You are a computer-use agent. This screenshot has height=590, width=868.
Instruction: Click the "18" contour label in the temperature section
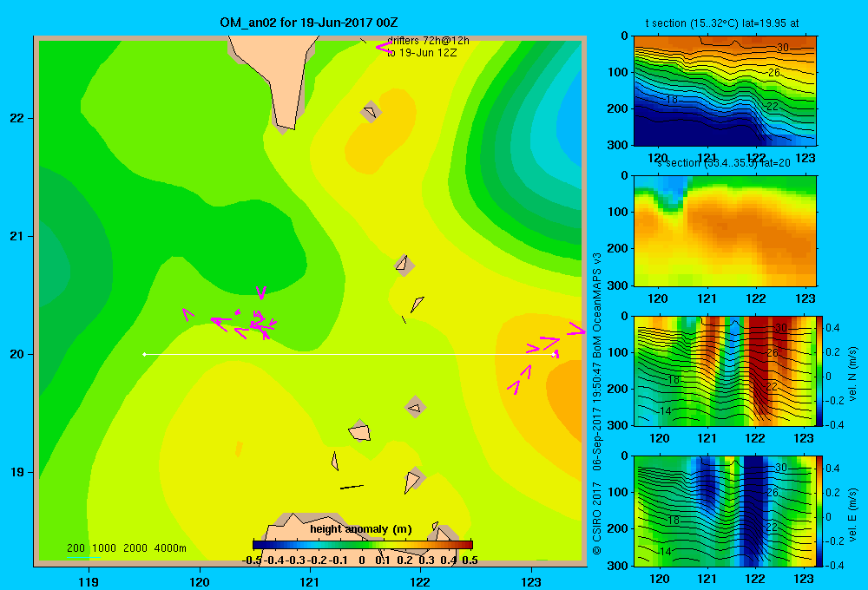pyautogui.click(x=672, y=100)
